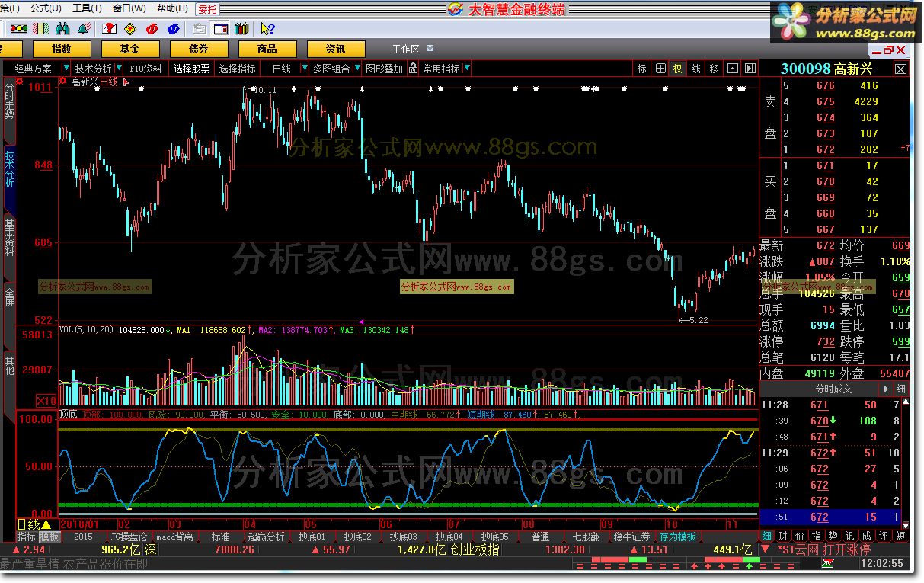The height and width of the screenshot is (583, 924).
Task: Click the blue circular logo icon
Action: (x=174, y=28)
